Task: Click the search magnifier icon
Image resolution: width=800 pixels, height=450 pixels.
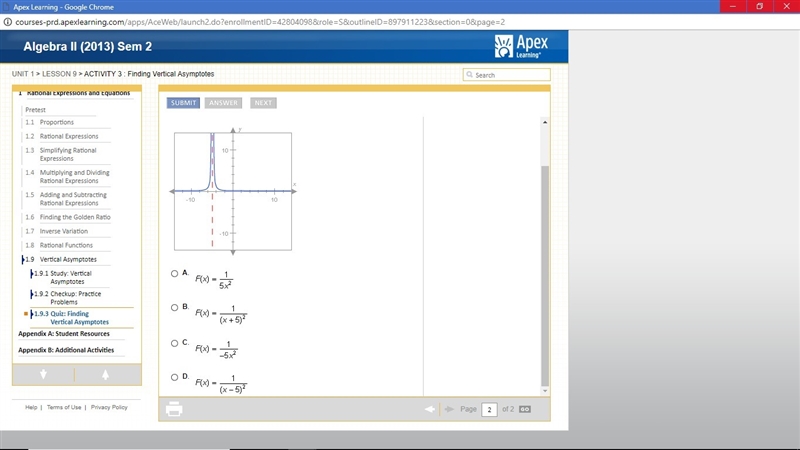Action: click(469, 74)
